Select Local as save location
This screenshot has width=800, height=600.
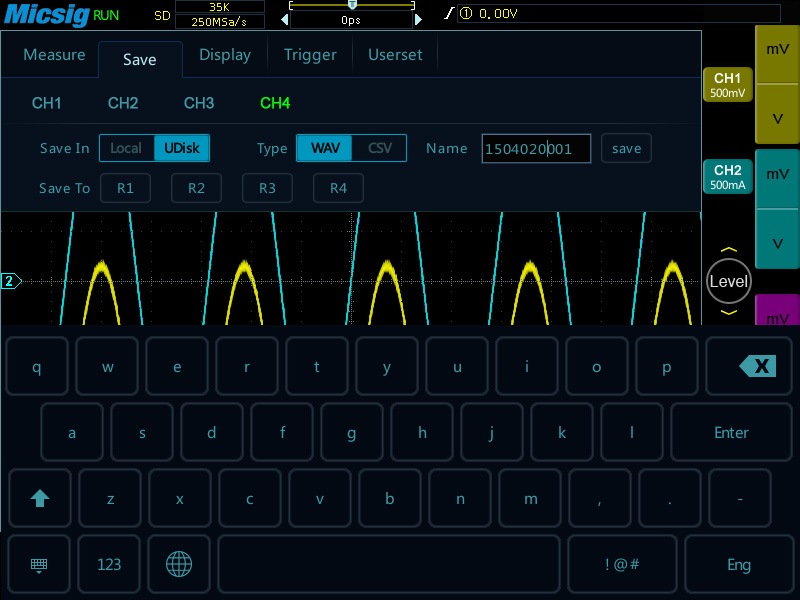tap(126, 148)
